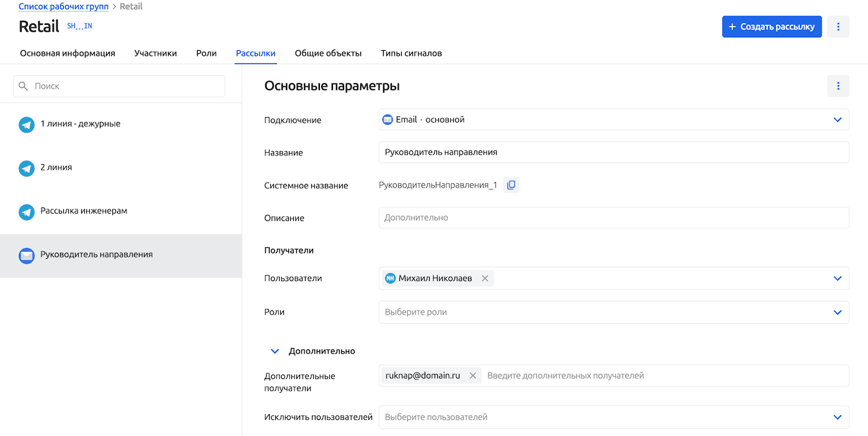The width and height of the screenshot is (868, 436).
Task: Remove ruknap@domain.ru from additional recipients
Action: click(x=473, y=375)
